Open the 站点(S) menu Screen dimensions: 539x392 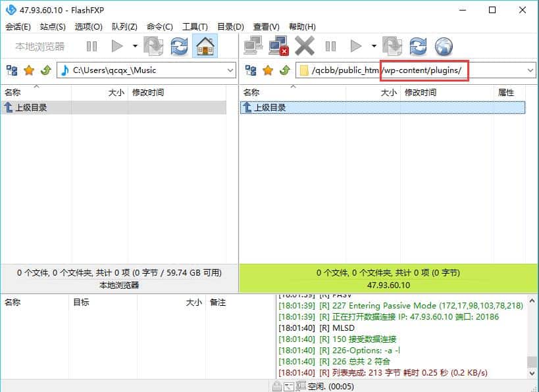click(53, 26)
